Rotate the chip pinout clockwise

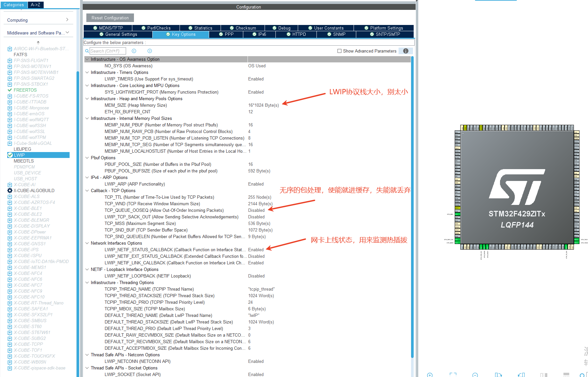click(498, 375)
